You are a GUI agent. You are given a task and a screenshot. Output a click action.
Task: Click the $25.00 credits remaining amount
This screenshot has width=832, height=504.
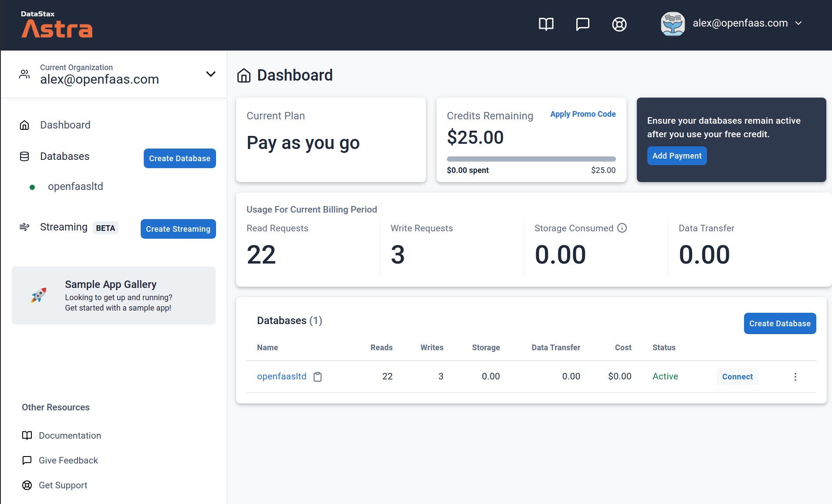475,137
